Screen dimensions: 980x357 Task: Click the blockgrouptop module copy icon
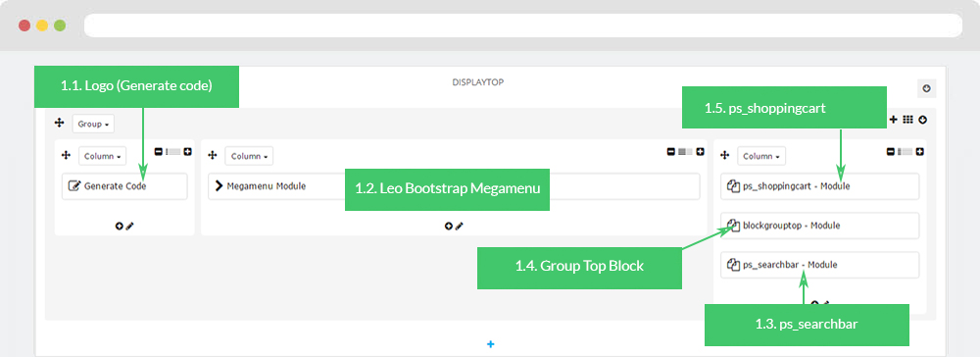tap(733, 225)
